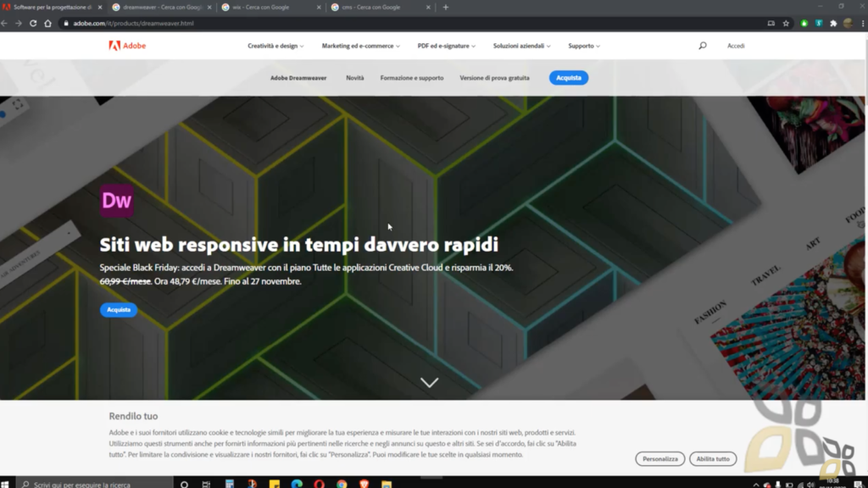
Task: Expand Supporto menu
Action: 584,46
